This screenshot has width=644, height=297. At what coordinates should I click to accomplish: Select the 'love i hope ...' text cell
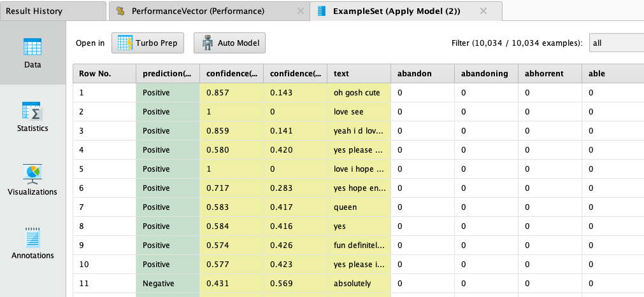tap(359, 169)
